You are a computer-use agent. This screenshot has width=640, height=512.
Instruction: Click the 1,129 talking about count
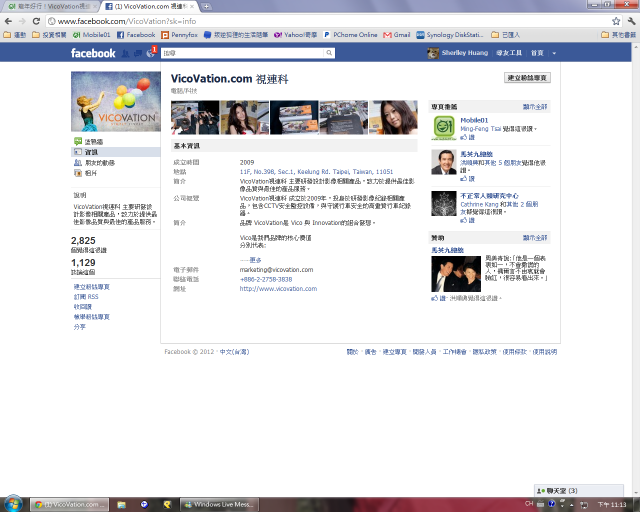click(x=83, y=263)
